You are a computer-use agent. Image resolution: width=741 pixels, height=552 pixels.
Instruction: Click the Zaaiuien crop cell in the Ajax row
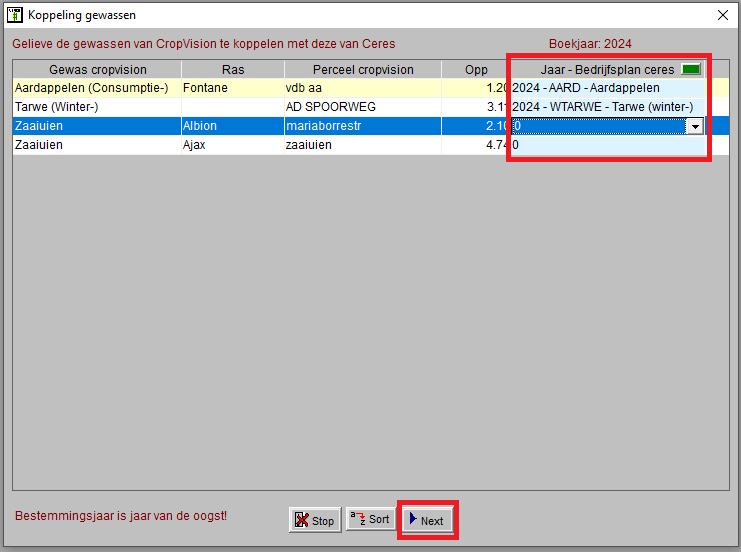97,145
